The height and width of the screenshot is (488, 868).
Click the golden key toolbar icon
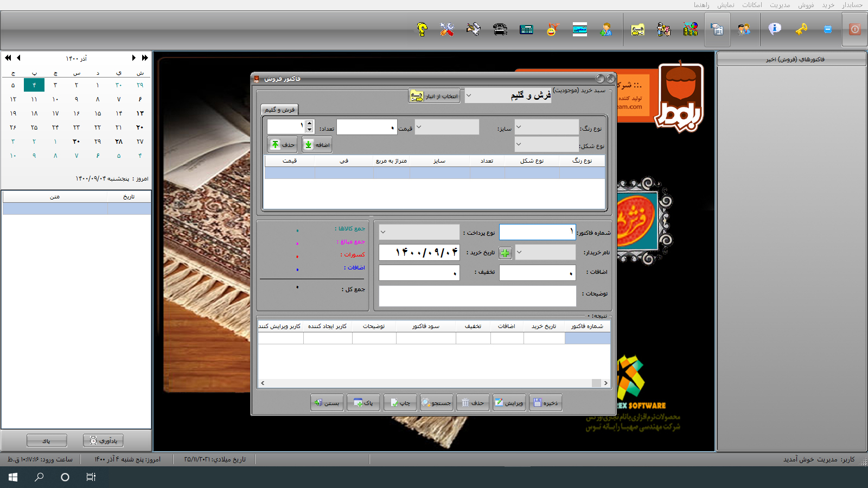801,29
